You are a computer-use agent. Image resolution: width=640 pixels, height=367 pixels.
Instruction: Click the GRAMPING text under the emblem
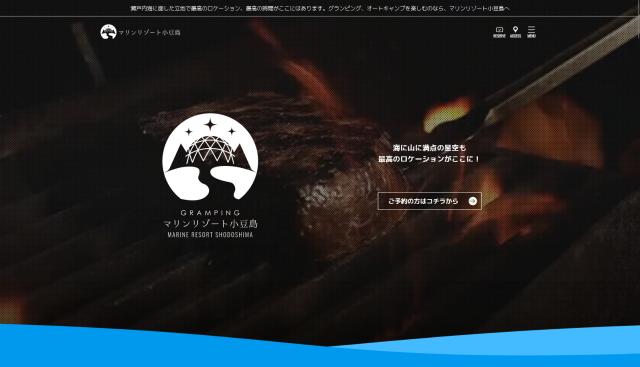click(x=210, y=213)
